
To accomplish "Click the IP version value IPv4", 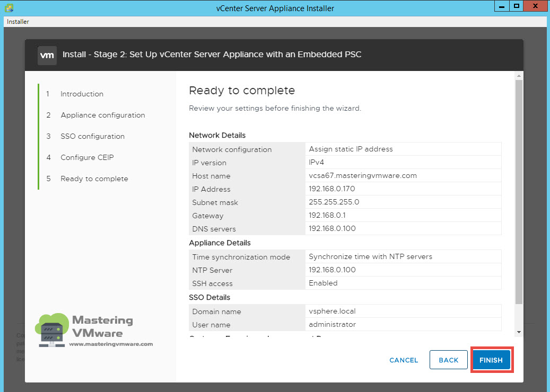I will pos(317,162).
